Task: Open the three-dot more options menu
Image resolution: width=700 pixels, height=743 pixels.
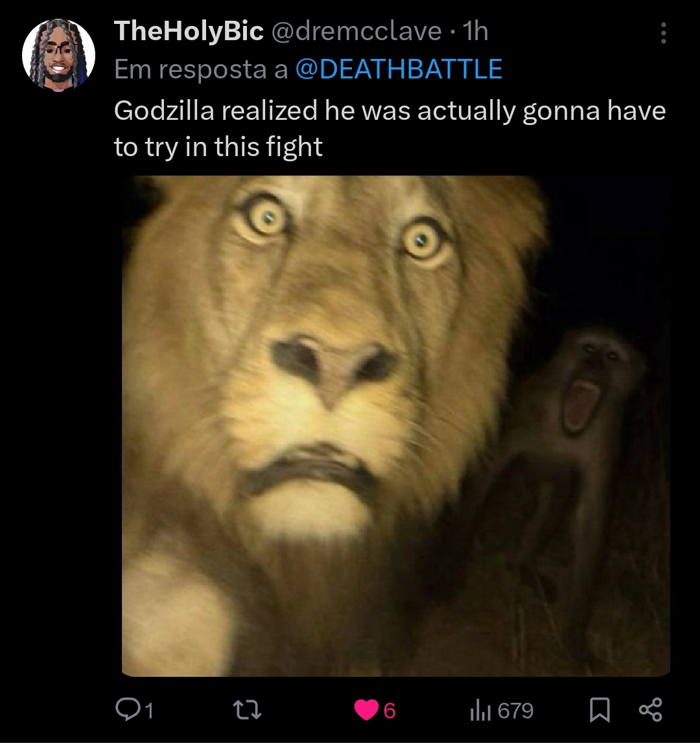Action: pos(664,32)
